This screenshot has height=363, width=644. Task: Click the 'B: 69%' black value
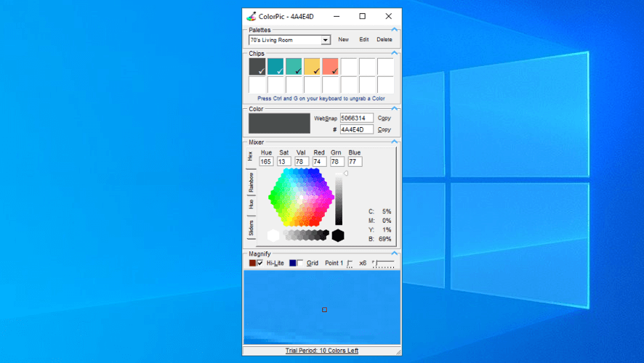379,239
